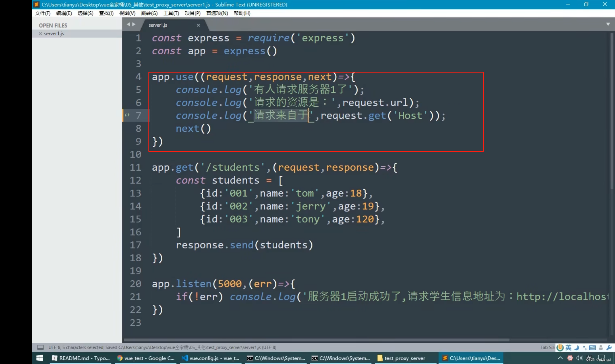This screenshot has height=364, width=615.
Task: Open the 项目(P) menu
Action: 193,13
